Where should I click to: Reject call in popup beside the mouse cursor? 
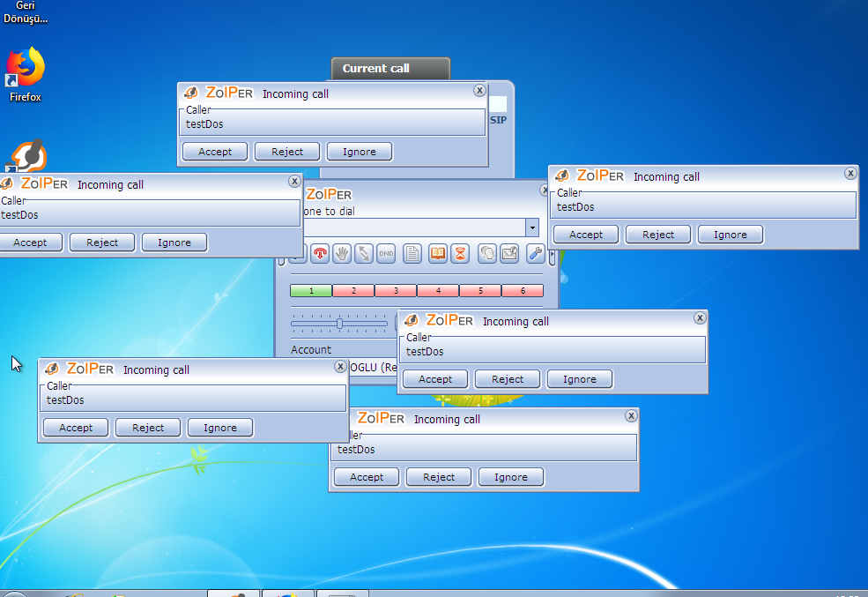[x=148, y=428]
